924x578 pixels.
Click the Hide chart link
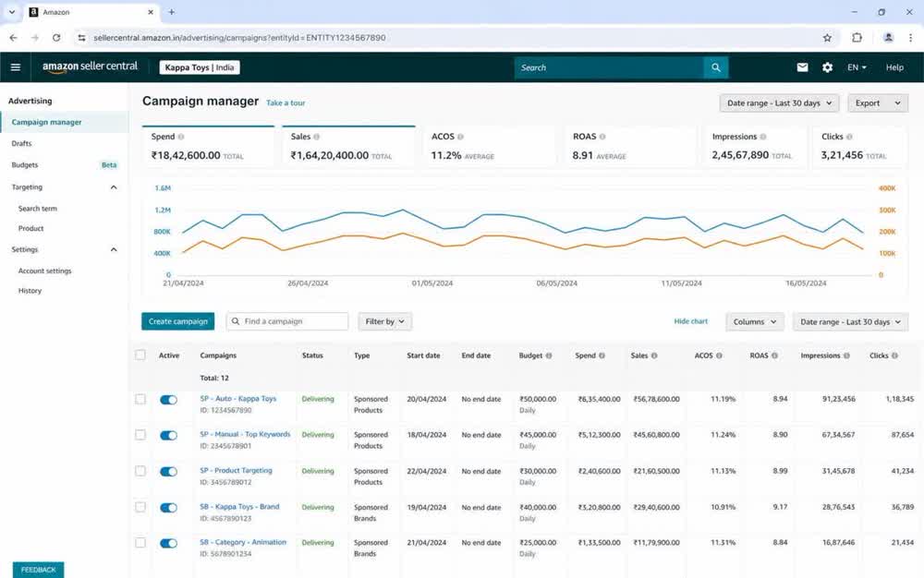click(x=690, y=321)
